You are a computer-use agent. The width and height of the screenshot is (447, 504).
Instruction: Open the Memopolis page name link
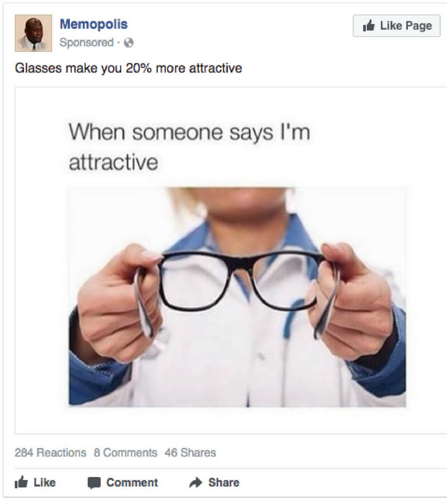coord(93,24)
